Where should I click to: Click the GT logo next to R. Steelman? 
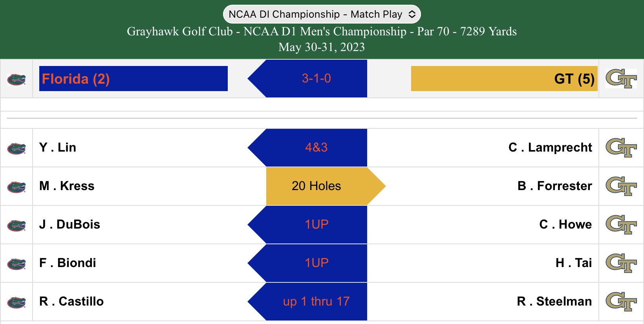pyautogui.click(x=621, y=302)
